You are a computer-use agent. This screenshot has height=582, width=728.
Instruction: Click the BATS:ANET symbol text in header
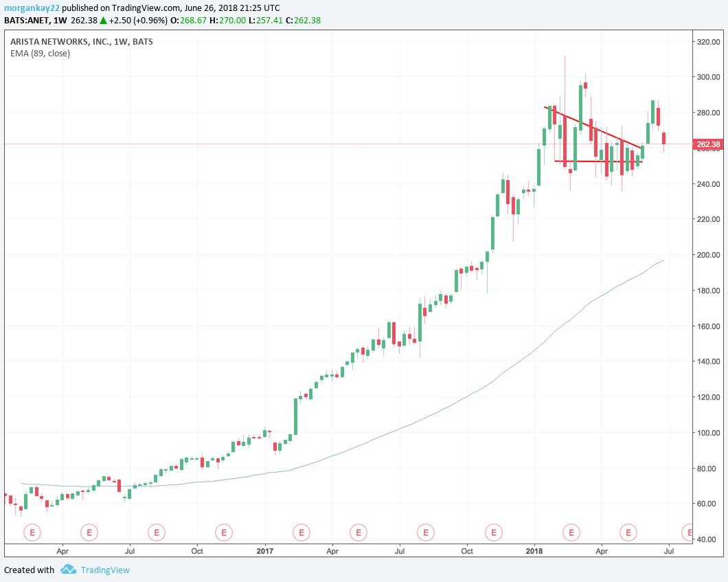(x=27, y=21)
